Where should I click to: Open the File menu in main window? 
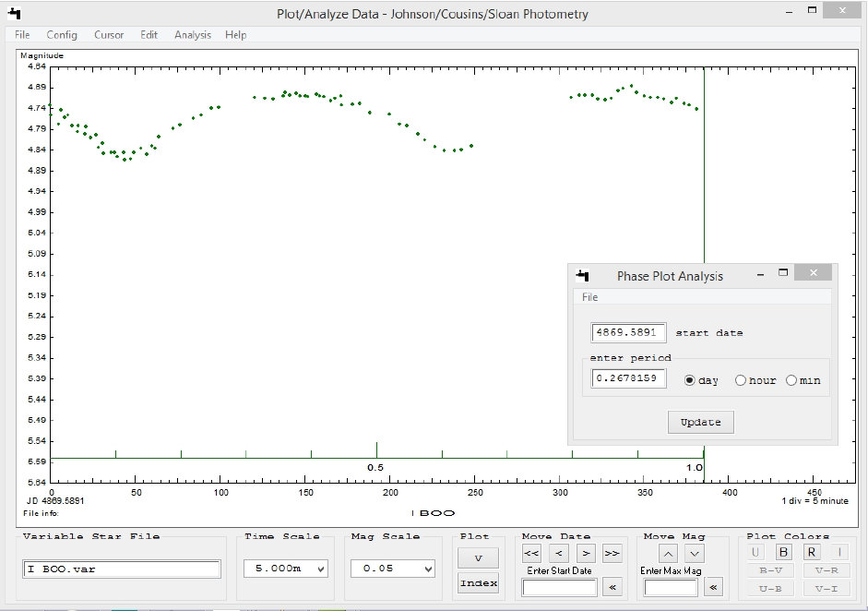[22, 35]
